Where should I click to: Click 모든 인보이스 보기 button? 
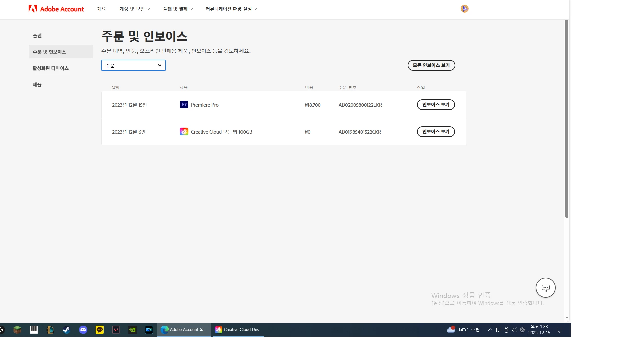click(431, 65)
